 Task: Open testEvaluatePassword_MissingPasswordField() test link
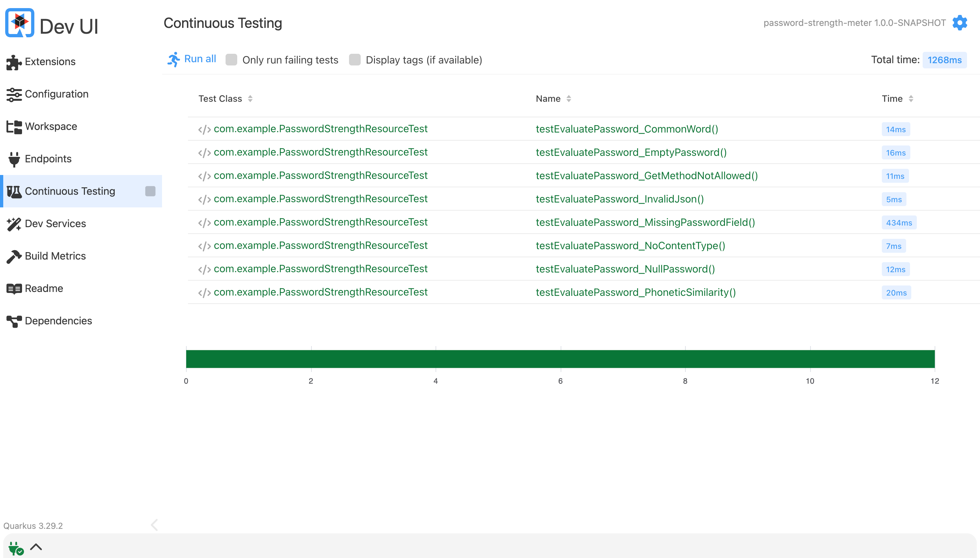(645, 223)
